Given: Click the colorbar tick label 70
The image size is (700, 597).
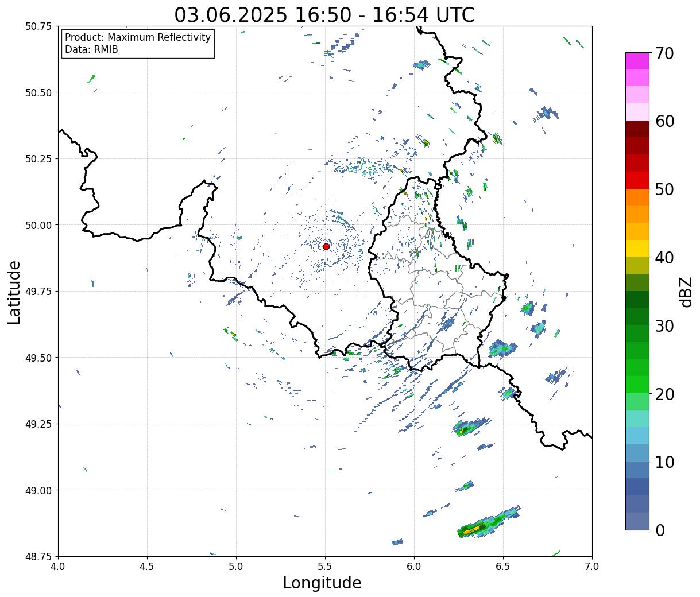Looking at the screenshot, I should (x=664, y=53).
